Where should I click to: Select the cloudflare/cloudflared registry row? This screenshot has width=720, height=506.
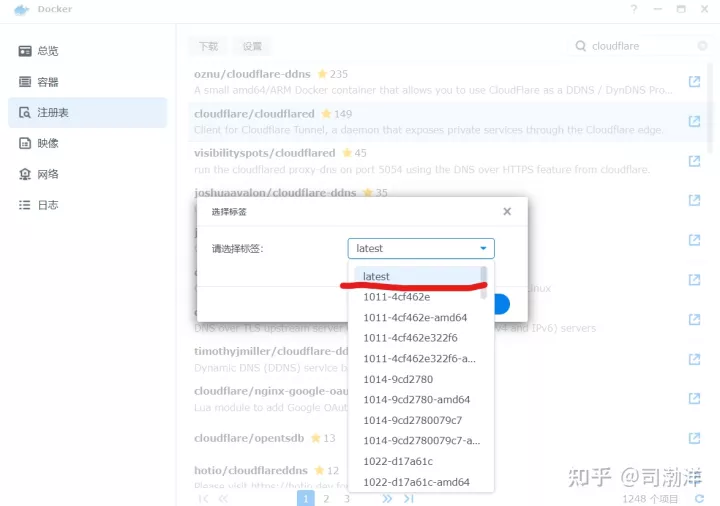tap(448, 122)
